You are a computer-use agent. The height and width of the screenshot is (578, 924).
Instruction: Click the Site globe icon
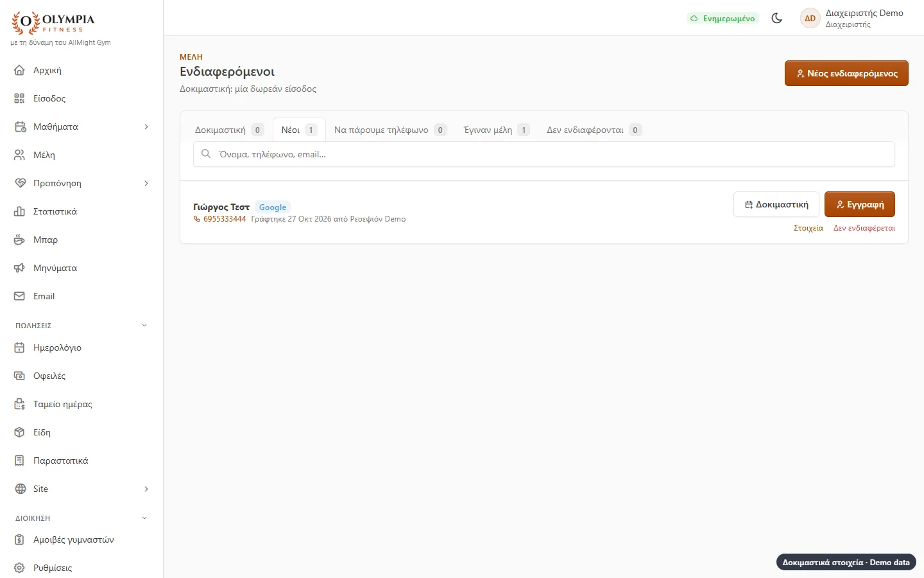point(20,489)
